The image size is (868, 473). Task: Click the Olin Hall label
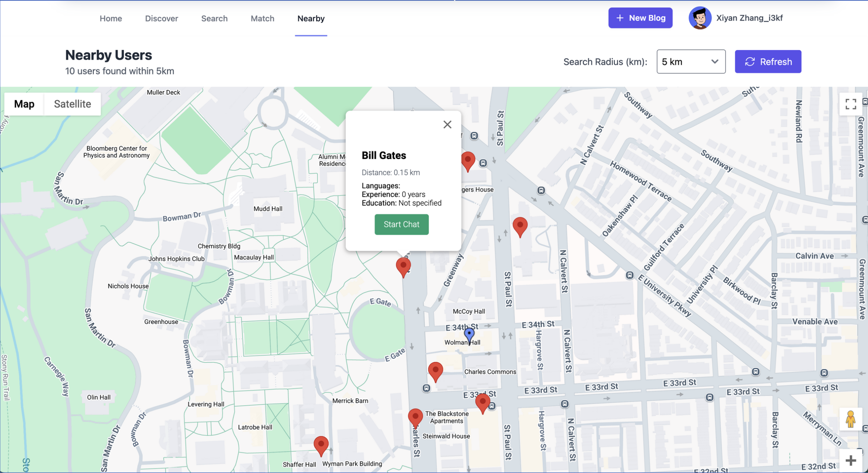pos(99,397)
